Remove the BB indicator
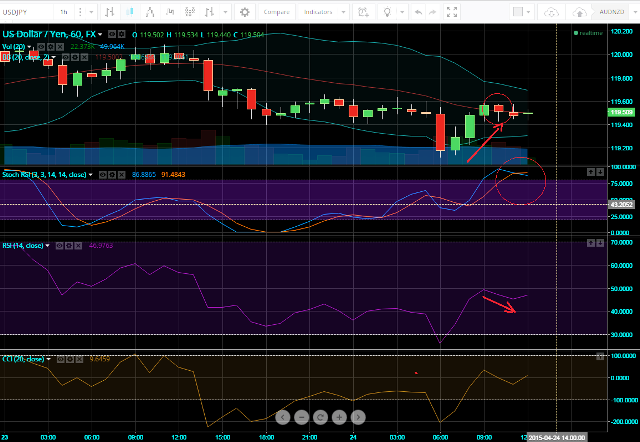The image size is (640, 442). point(84,58)
